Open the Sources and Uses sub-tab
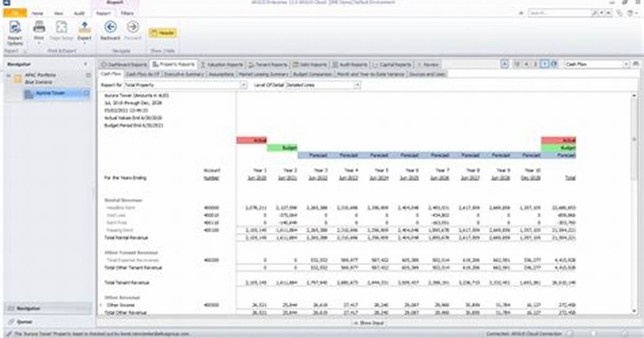644x338 pixels. point(427,74)
